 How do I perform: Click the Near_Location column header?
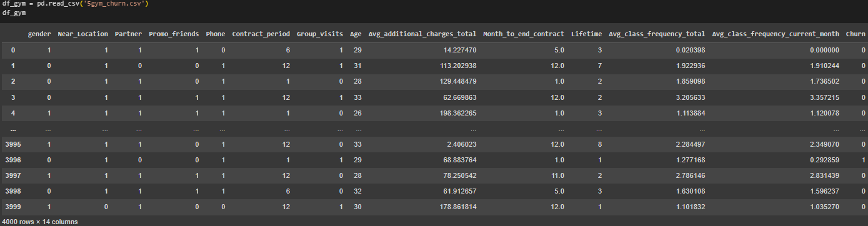pyautogui.click(x=82, y=34)
